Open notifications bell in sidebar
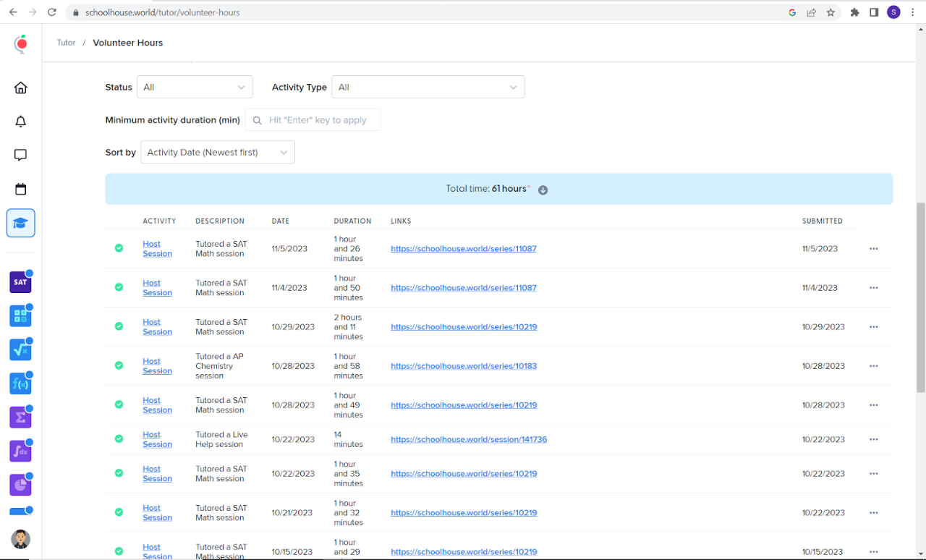926x560 pixels. point(21,122)
